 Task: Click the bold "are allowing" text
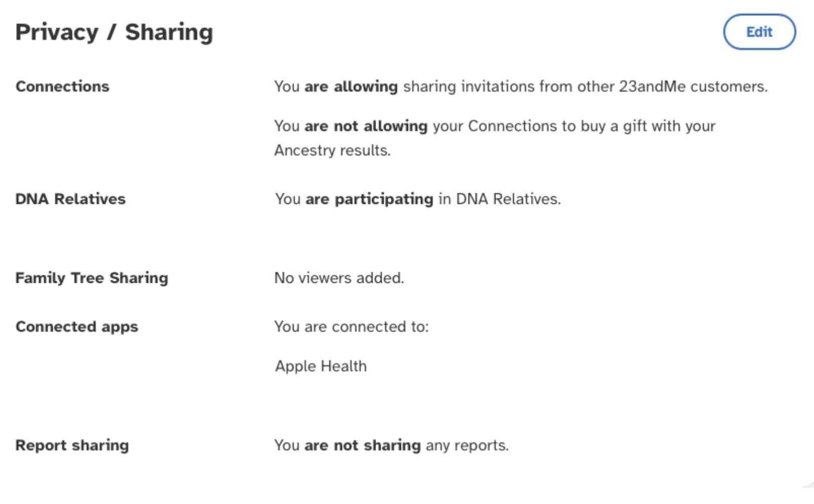click(x=351, y=87)
